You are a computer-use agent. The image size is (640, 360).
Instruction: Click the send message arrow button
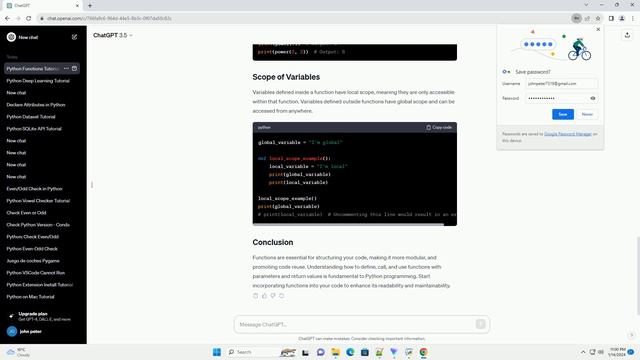tap(480, 324)
